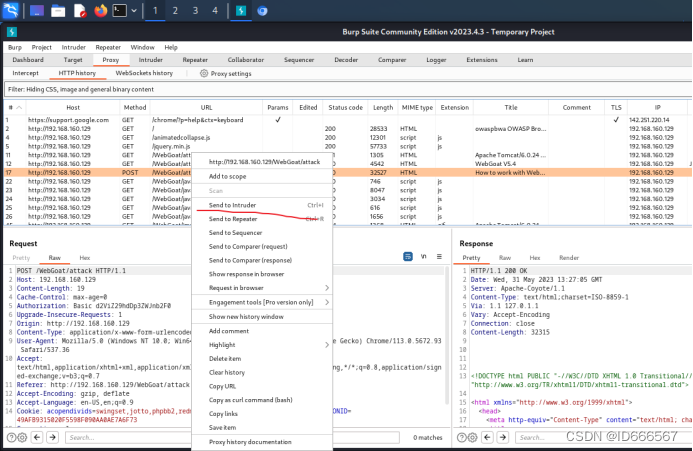Screen dimensions: 693x451
Task: Click the Burp logo in the title bar
Action: tap(12, 32)
